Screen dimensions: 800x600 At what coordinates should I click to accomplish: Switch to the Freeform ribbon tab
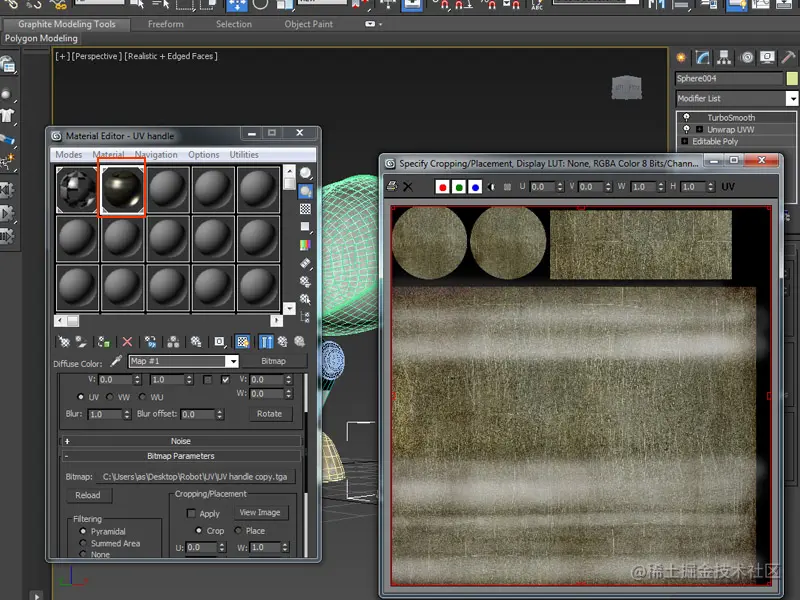coord(165,24)
